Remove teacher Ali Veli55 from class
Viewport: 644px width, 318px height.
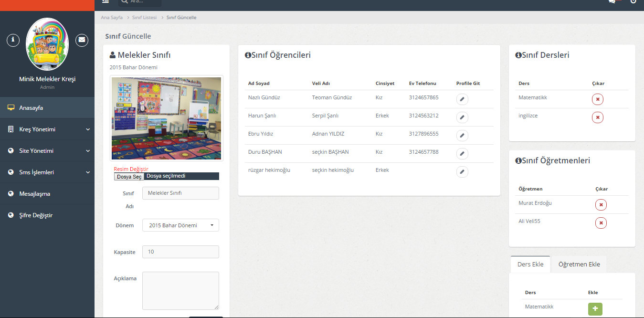tap(601, 223)
